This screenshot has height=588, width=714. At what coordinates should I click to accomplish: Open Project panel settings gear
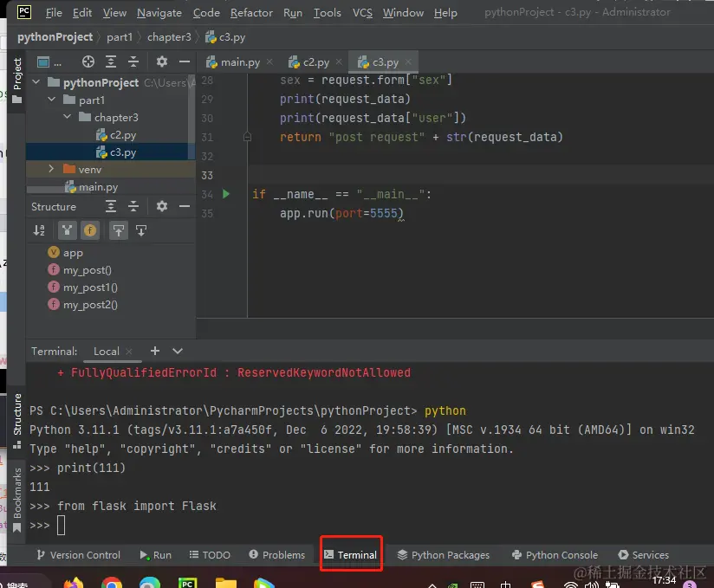(162, 61)
